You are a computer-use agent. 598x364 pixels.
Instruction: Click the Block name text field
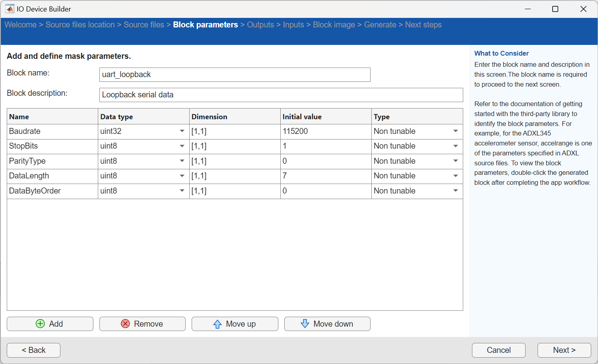[235, 75]
